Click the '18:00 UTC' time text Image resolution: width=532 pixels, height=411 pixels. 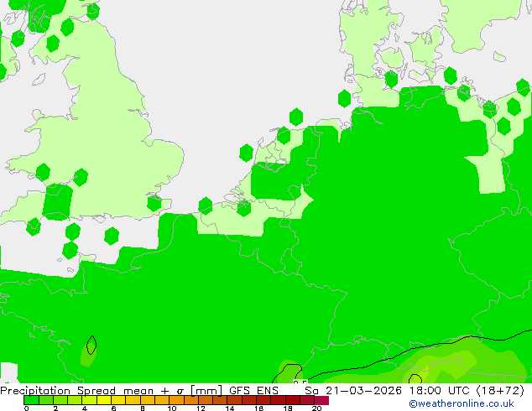click(440, 391)
